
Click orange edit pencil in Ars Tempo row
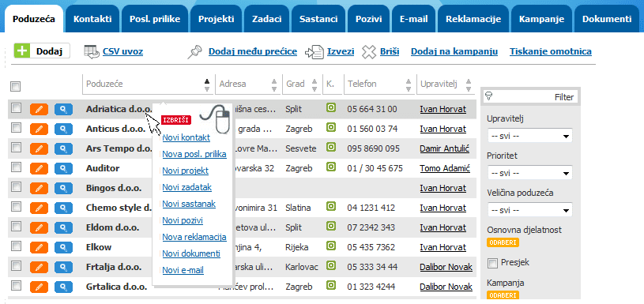(x=39, y=149)
